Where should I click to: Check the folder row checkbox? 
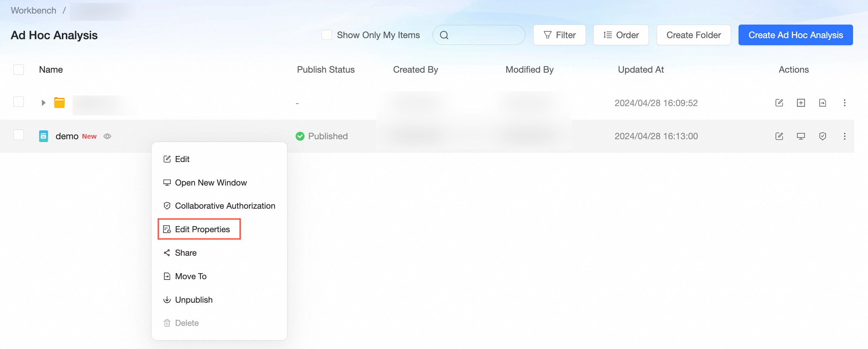pyautogui.click(x=18, y=102)
